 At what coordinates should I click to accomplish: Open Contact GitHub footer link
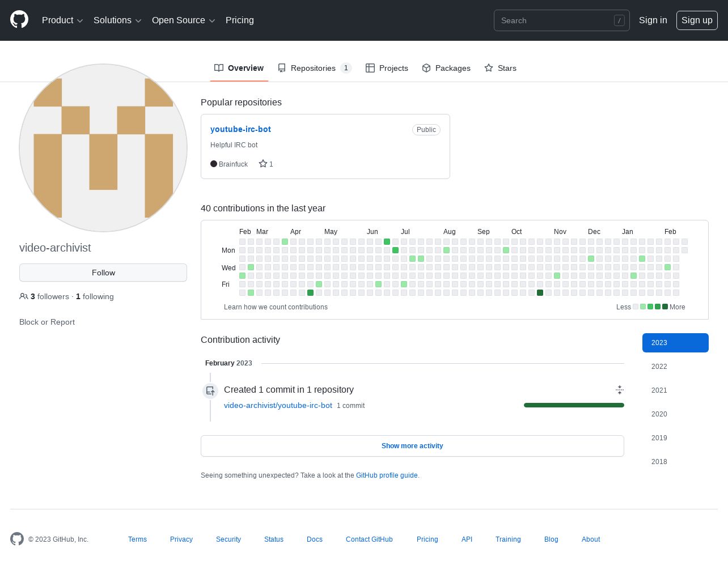coord(369,539)
